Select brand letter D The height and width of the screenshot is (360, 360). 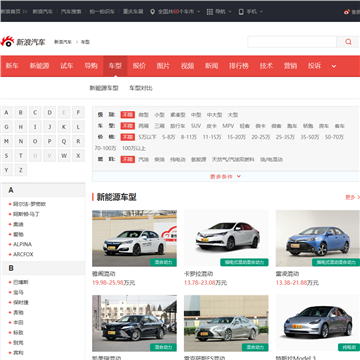coord(50,113)
